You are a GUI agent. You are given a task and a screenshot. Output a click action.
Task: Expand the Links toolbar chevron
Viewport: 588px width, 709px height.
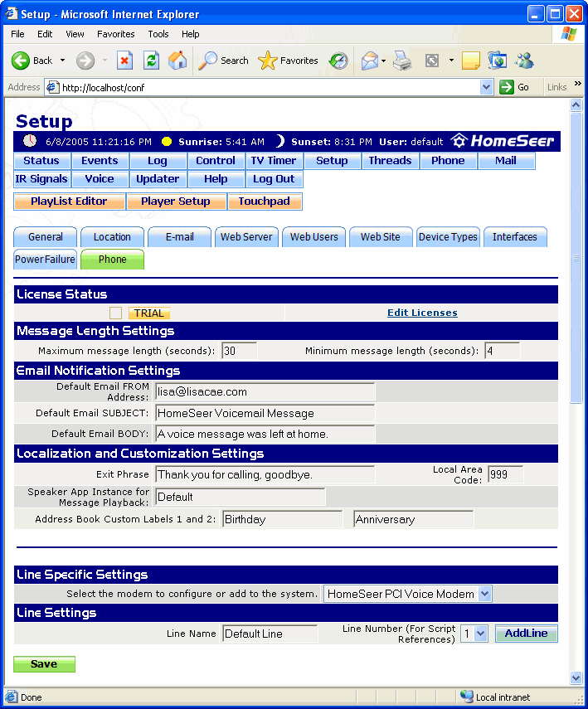click(577, 84)
